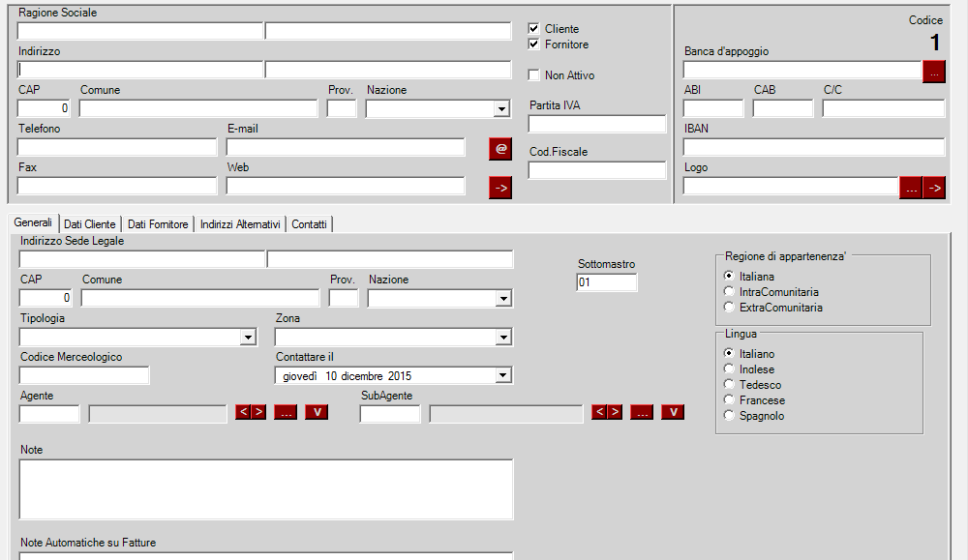Choose the IntraComunitaria region option
The image size is (968, 560).
(x=729, y=291)
